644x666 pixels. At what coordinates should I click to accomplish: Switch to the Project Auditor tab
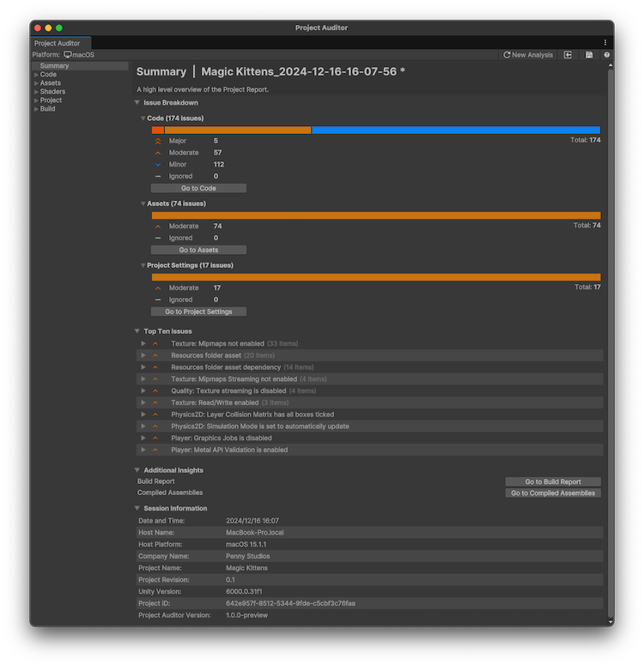coord(58,43)
